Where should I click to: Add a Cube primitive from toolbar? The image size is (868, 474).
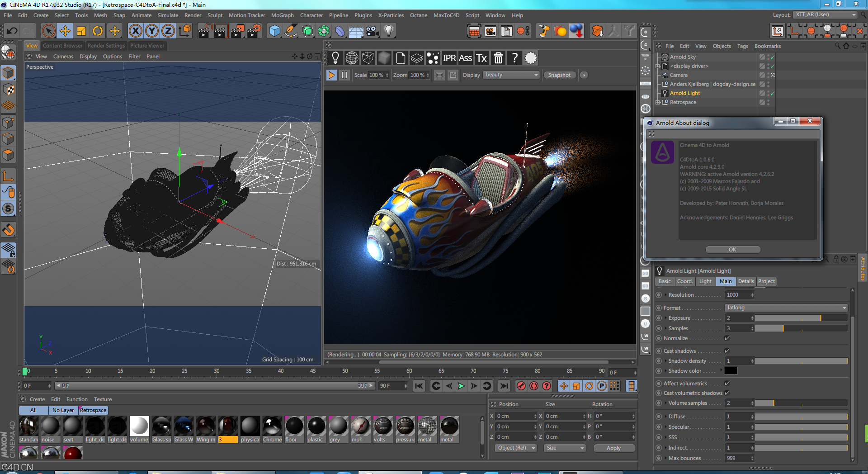[x=274, y=31]
